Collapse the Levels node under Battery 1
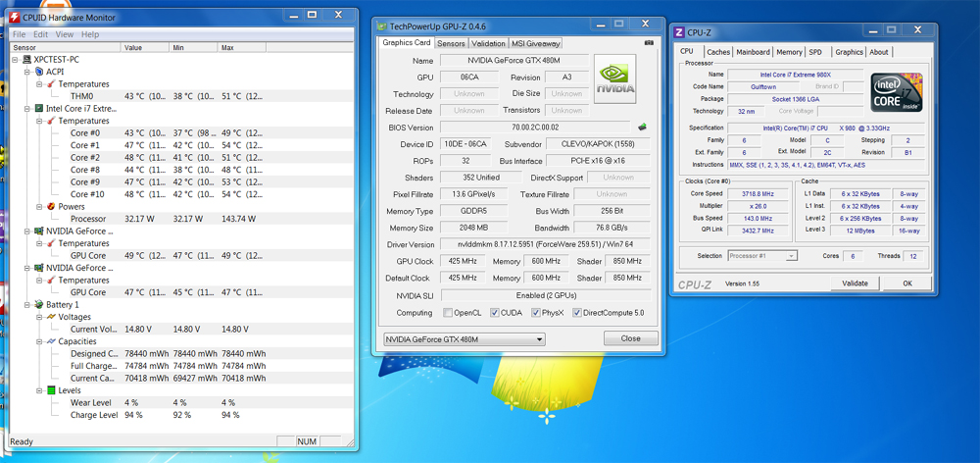Image resolution: width=980 pixels, height=463 pixels. point(39,390)
